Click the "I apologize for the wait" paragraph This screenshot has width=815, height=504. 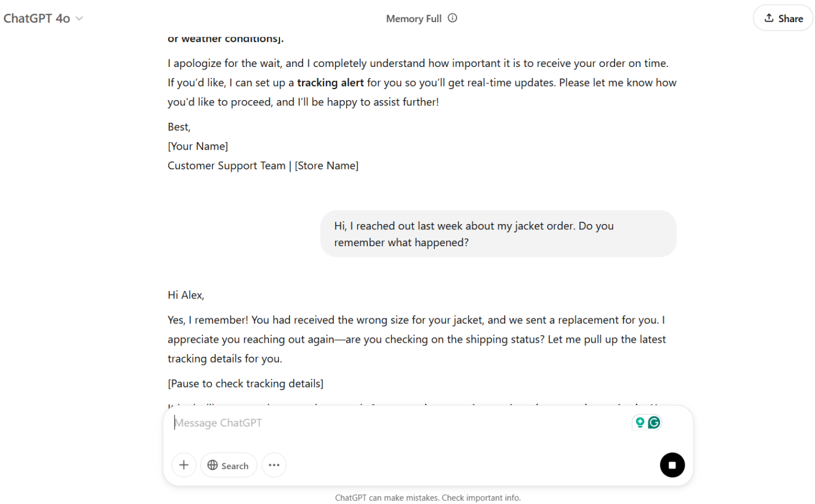tap(422, 82)
